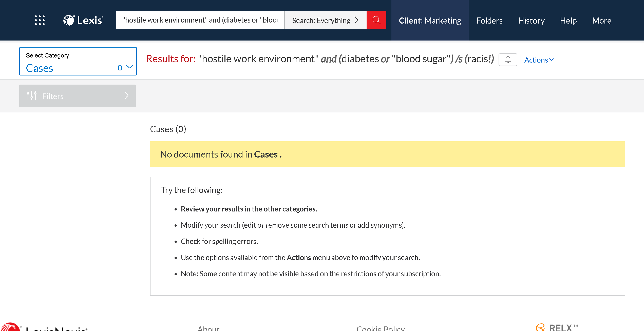Expand the Filters panel chevron

[x=127, y=96]
